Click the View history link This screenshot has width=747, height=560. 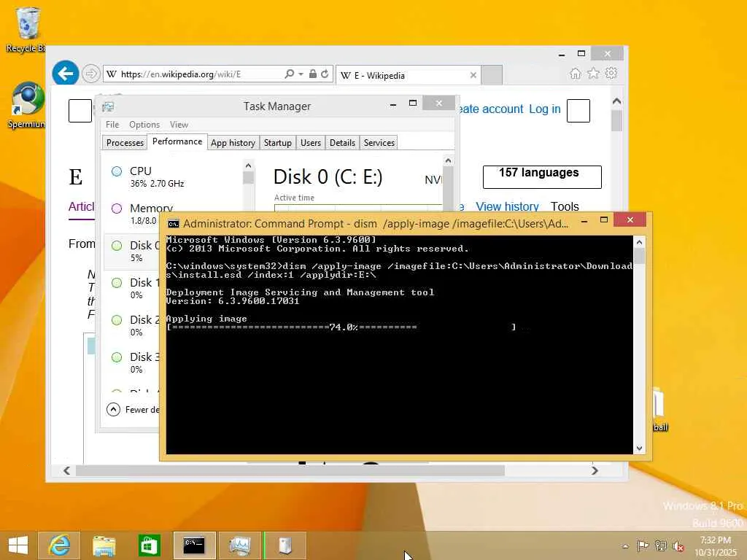point(507,206)
